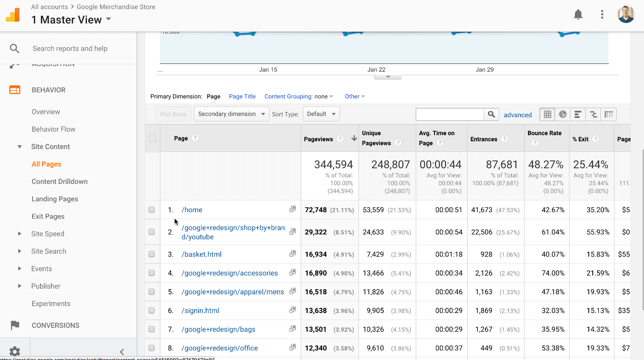Show help for Page dimension
The image size is (644, 360).
point(195,138)
